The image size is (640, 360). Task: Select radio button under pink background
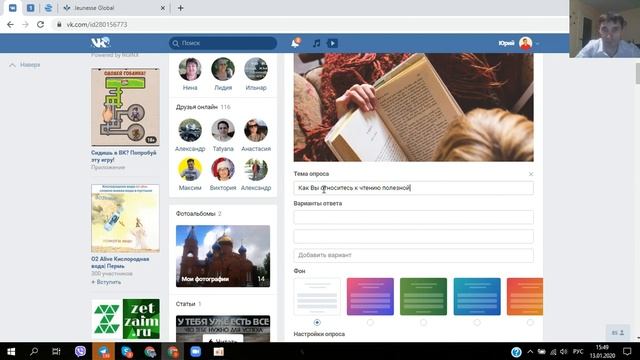tap(370, 322)
